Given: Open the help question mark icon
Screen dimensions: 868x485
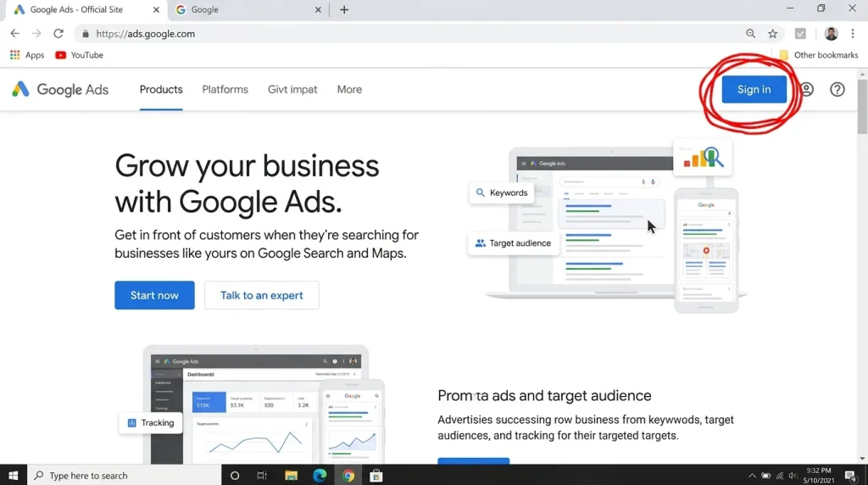Looking at the screenshot, I should pyautogui.click(x=837, y=89).
